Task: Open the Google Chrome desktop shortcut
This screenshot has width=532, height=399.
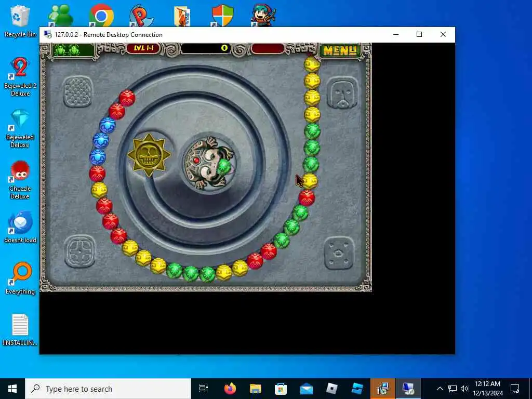Action: (x=101, y=15)
